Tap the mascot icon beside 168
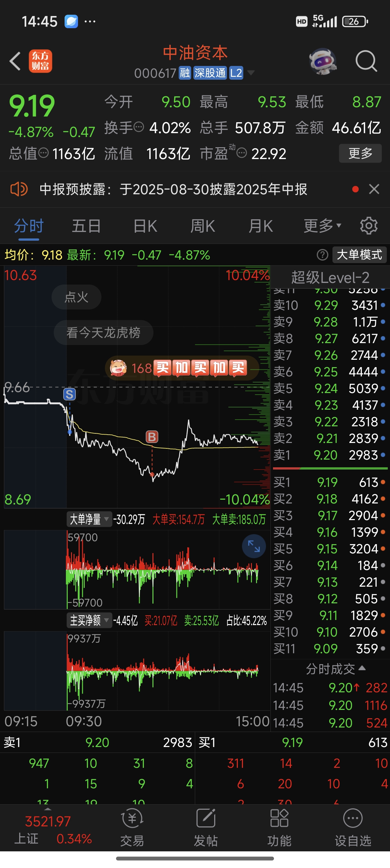The width and height of the screenshot is (390, 868). click(119, 368)
